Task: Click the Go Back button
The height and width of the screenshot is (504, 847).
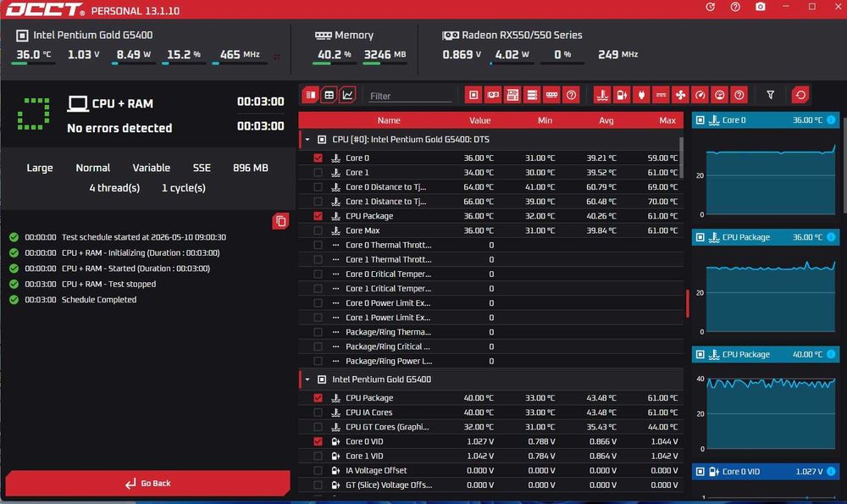Action: pos(147,483)
